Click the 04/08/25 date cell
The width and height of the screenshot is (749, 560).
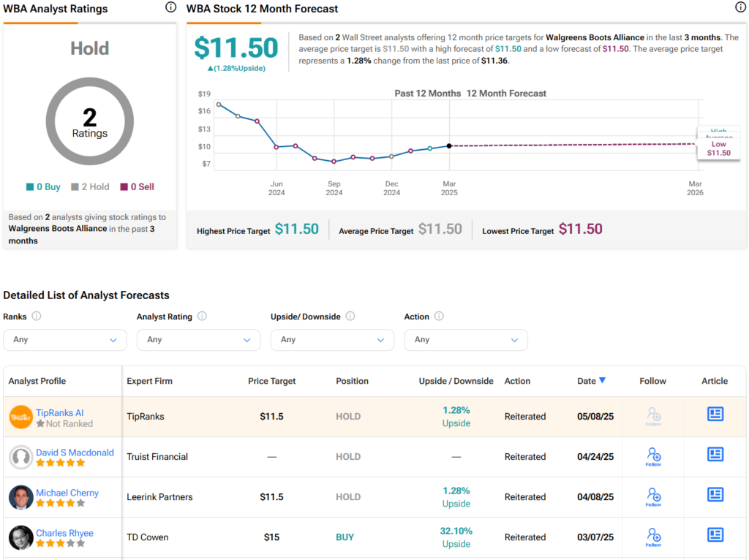point(595,496)
